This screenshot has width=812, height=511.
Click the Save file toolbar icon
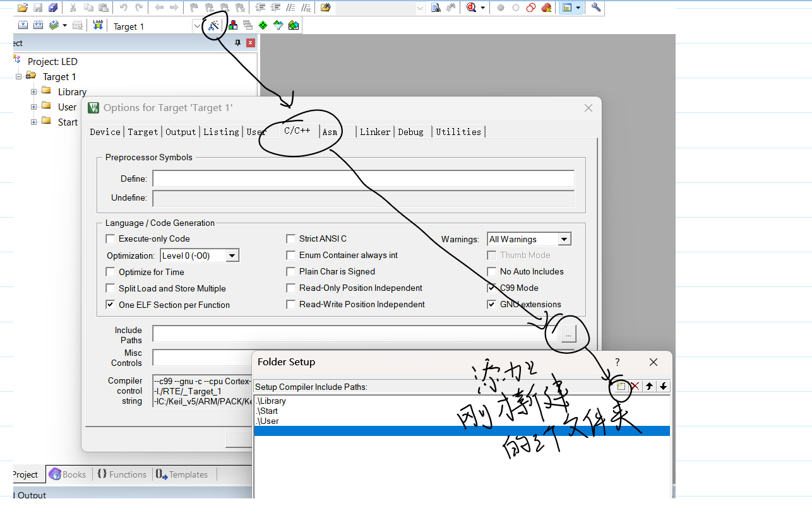pos(38,8)
